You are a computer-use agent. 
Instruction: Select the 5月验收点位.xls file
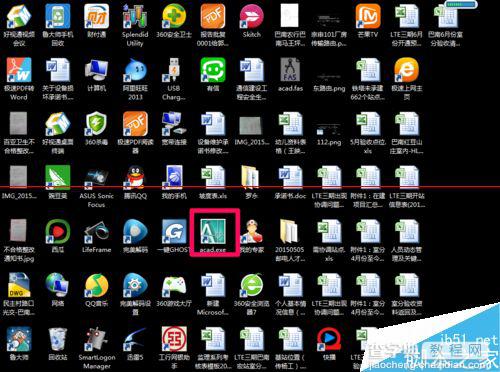coord(368,124)
